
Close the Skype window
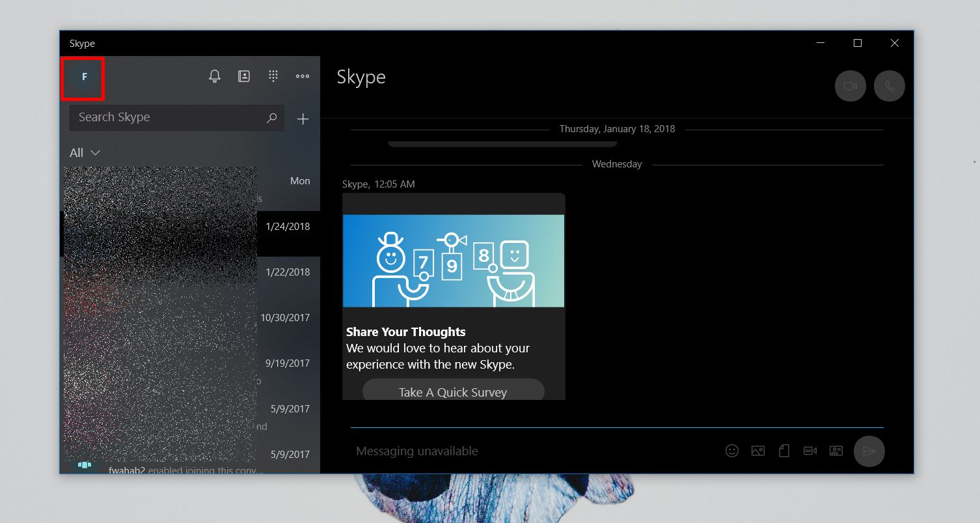point(895,43)
